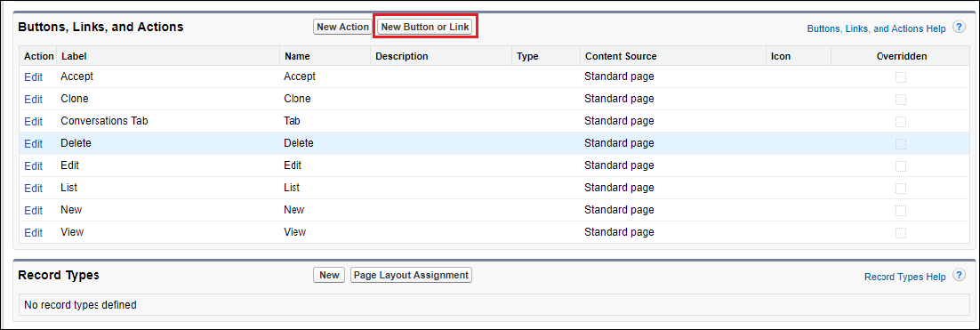Open help icon beside Buttons, Links, and Actions Help
The image size is (980, 330).
pyautogui.click(x=959, y=27)
